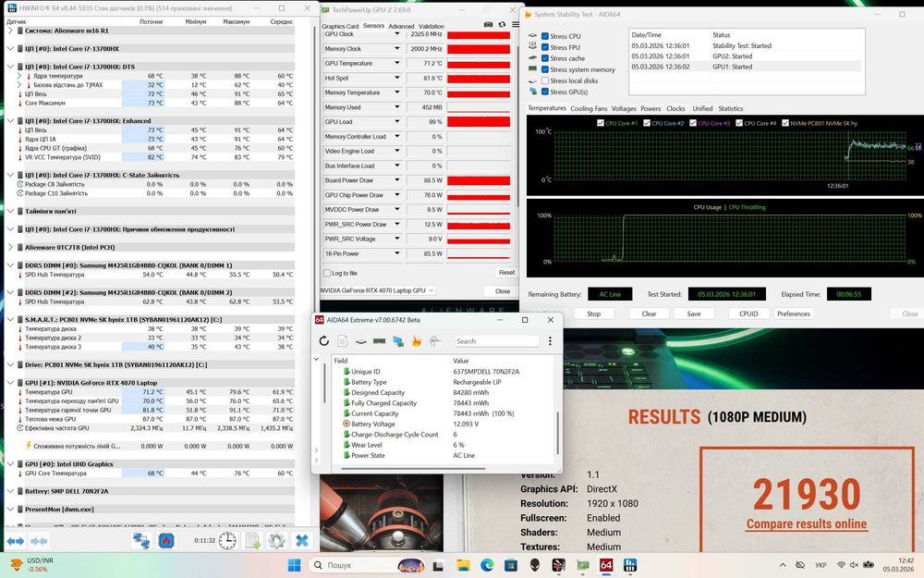Open the GPU Temperature sensor dropdown in GPU-Z

[397, 63]
